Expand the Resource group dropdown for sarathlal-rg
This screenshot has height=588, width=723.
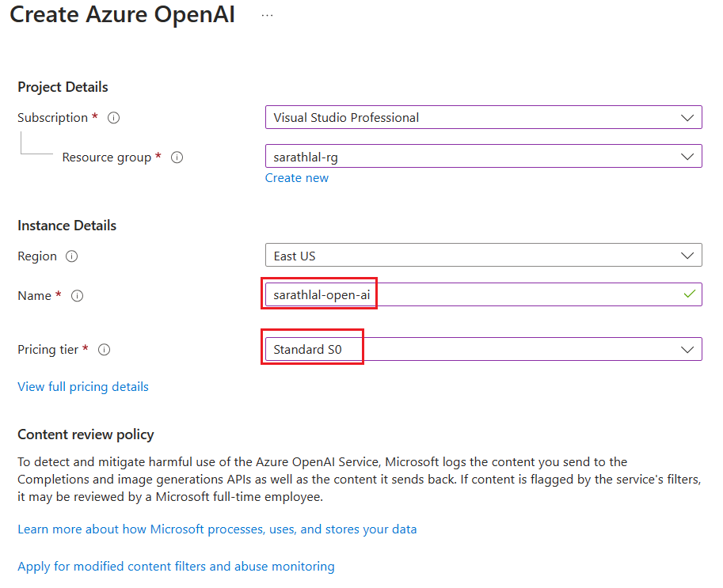tap(483, 156)
